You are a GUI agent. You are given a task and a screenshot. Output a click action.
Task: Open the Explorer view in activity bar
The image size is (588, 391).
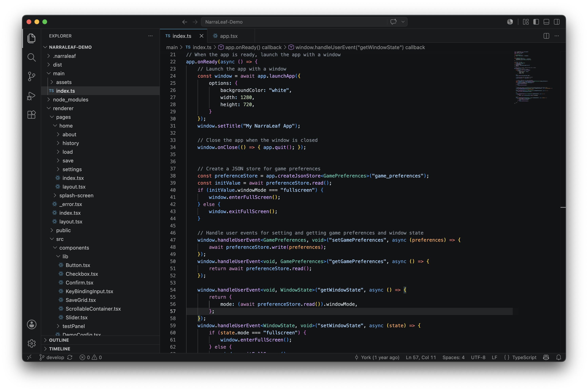tap(31, 38)
